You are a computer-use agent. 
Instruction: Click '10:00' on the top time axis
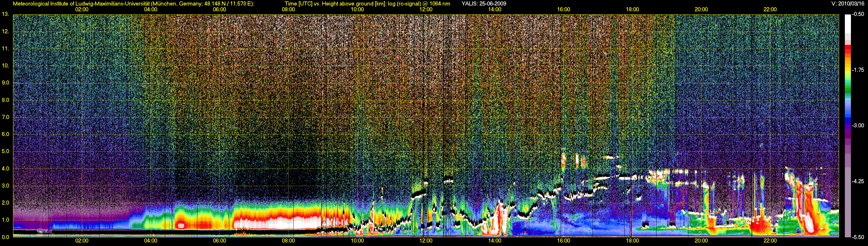point(357,10)
